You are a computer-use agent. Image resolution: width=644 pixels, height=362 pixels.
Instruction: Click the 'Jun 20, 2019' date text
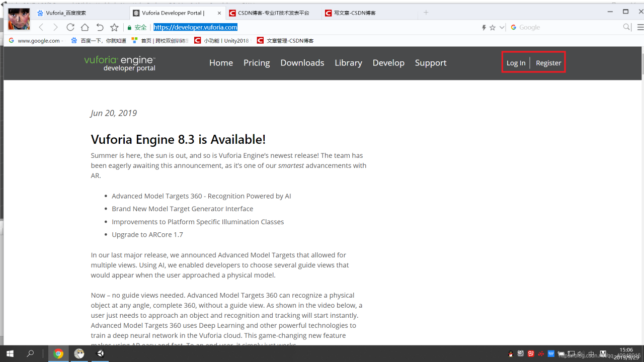114,113
